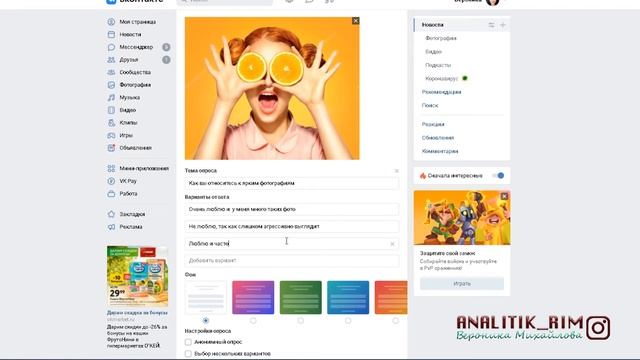Select white background radio button
Screen dimensions: 640x360
pyautogui.click(x=206, y=321)
